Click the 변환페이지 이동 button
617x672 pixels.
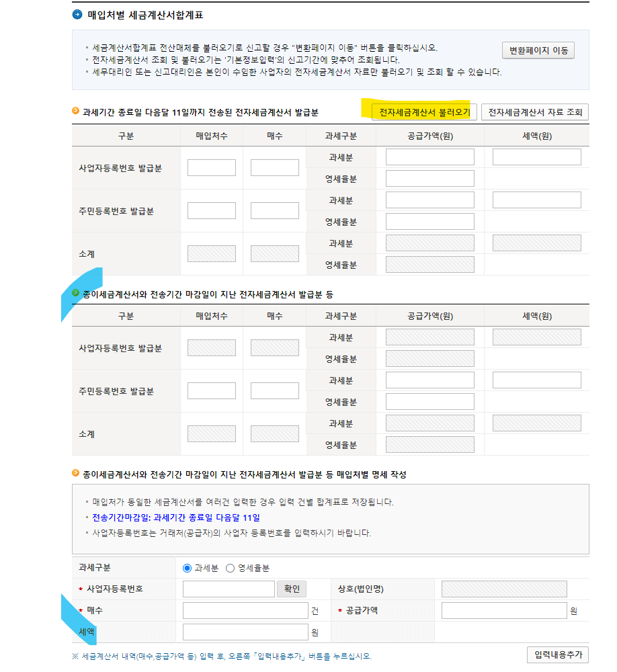(x=538, y=50)
